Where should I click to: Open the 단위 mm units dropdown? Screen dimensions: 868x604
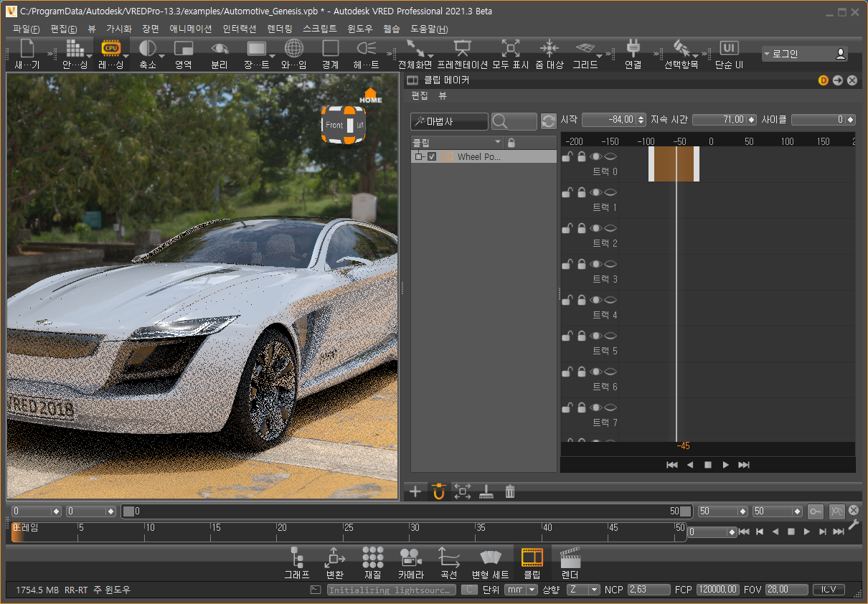tap(521, 590)
